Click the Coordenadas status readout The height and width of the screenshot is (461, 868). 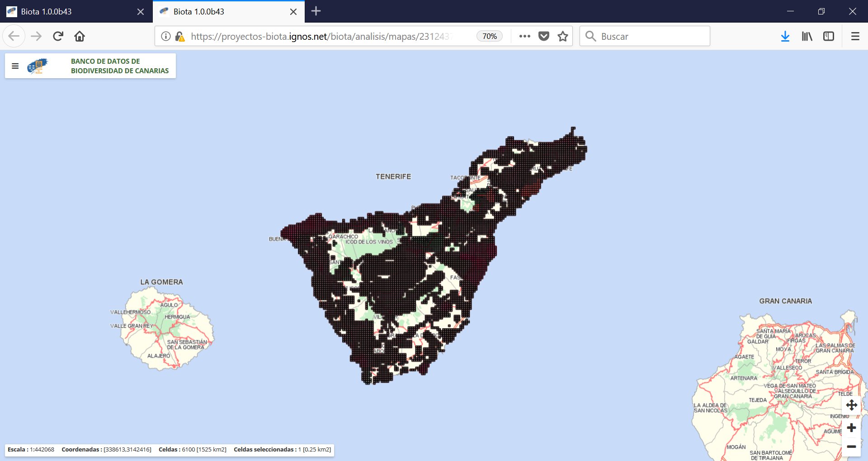tap(106, 450)
